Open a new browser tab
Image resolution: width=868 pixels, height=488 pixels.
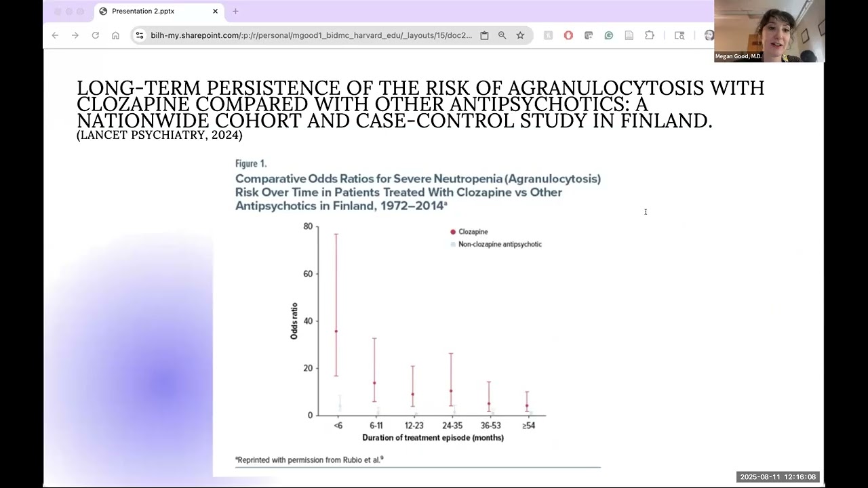235,11
